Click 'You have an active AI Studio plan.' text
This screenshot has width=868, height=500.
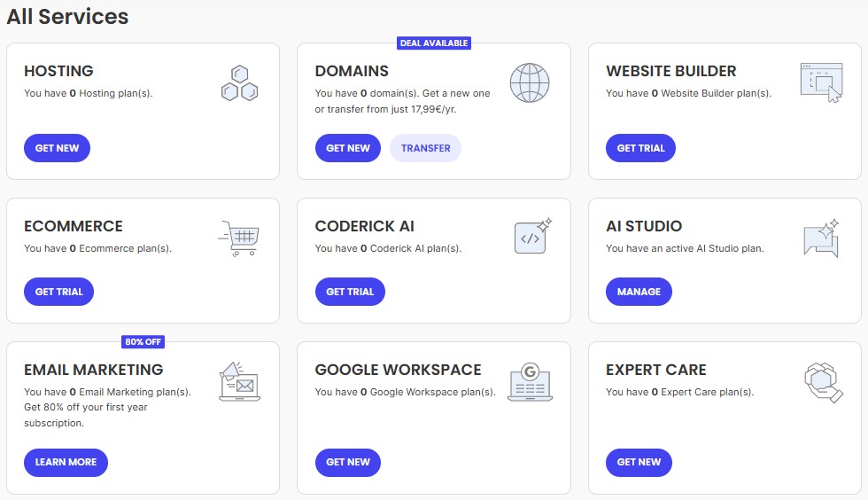[x=685, y=249]
